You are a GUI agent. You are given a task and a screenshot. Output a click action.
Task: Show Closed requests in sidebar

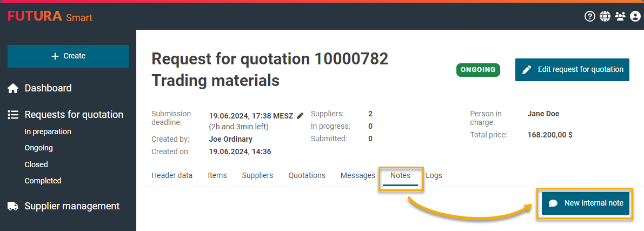click(x=36, y=164)
